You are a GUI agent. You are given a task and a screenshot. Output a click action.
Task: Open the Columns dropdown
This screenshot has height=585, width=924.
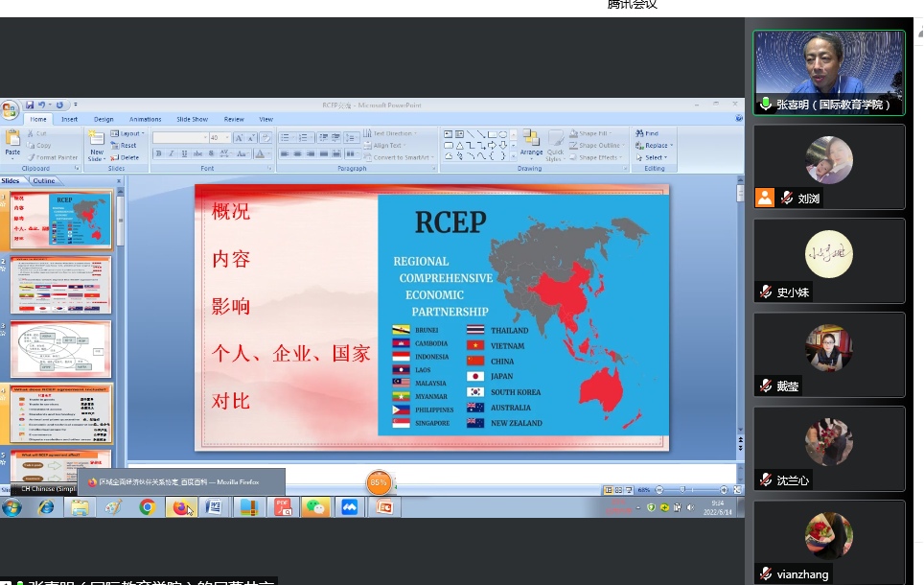click(351, 153)
